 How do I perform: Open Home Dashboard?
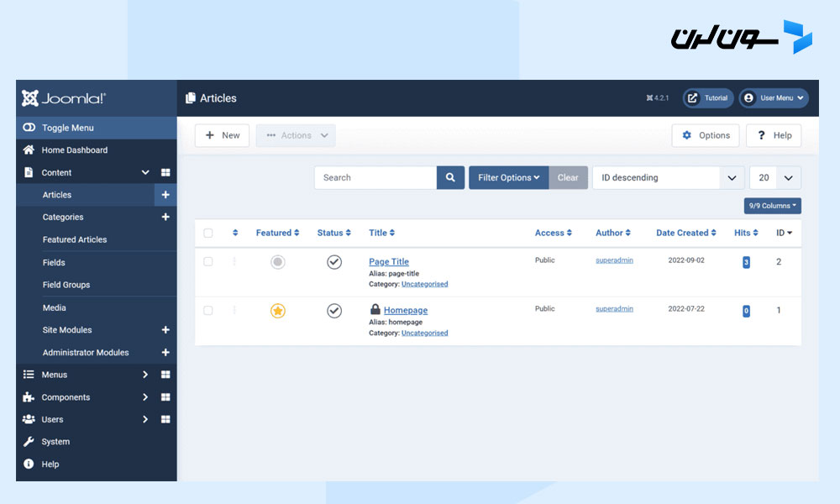coord(75,150)
